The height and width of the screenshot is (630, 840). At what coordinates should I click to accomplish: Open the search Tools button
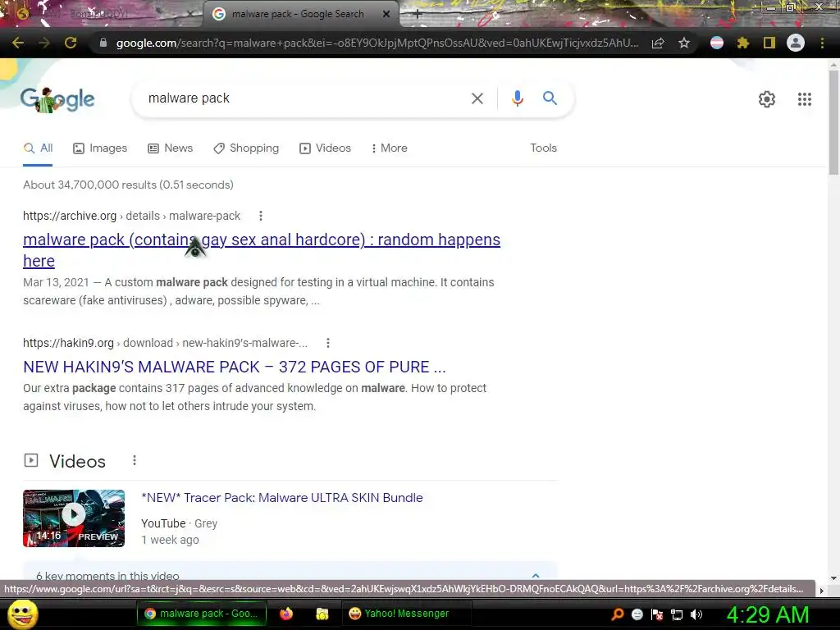[544, 148]
